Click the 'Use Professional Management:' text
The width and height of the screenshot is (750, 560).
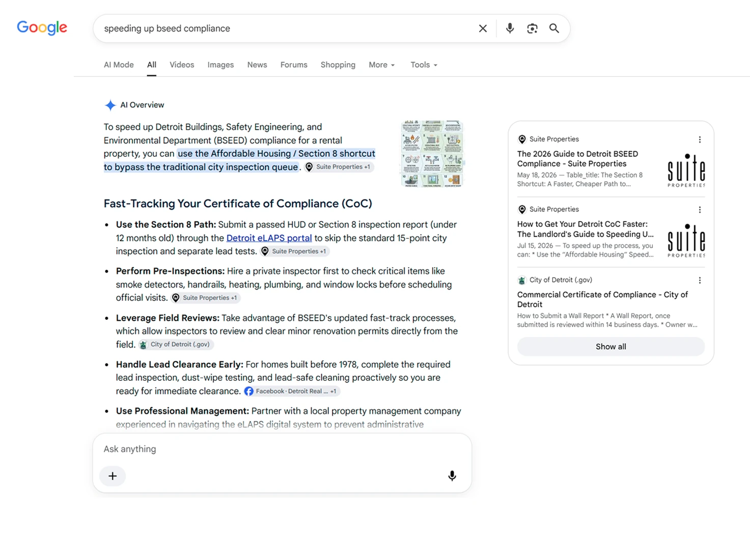[182, 411]
